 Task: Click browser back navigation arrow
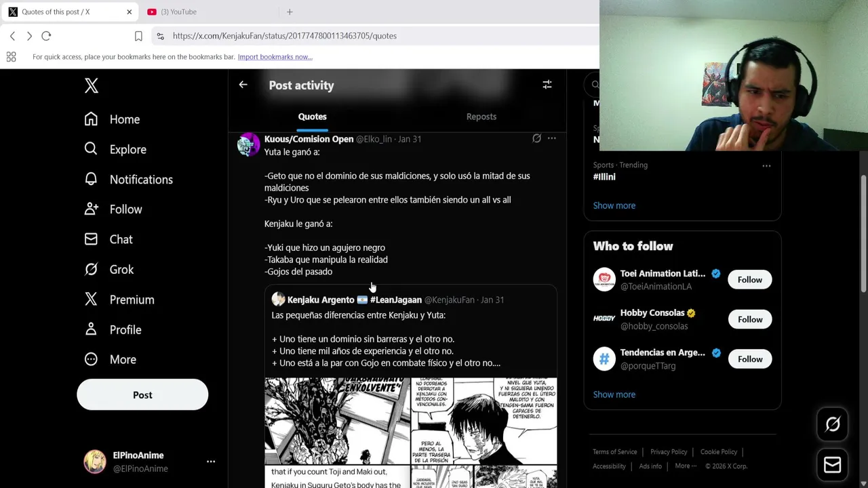(12, 36)
